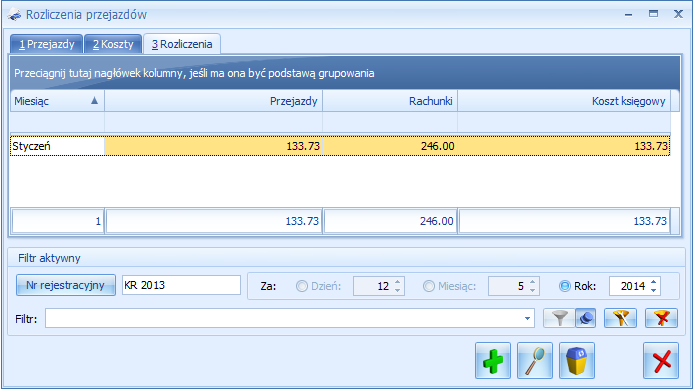The image size is (693, 389).
Task: Expand the Filtr dropdown list
Action: tap(527, 318)
